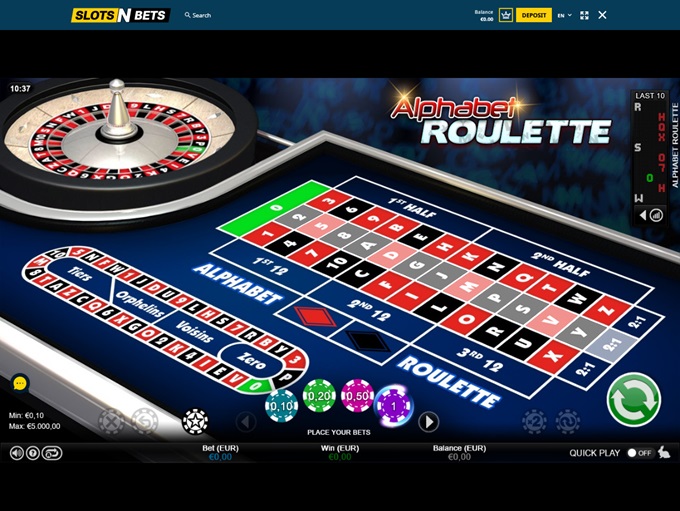Show next chip values arrow
Screen dimensions: 680x511
(x=428, y=421)
